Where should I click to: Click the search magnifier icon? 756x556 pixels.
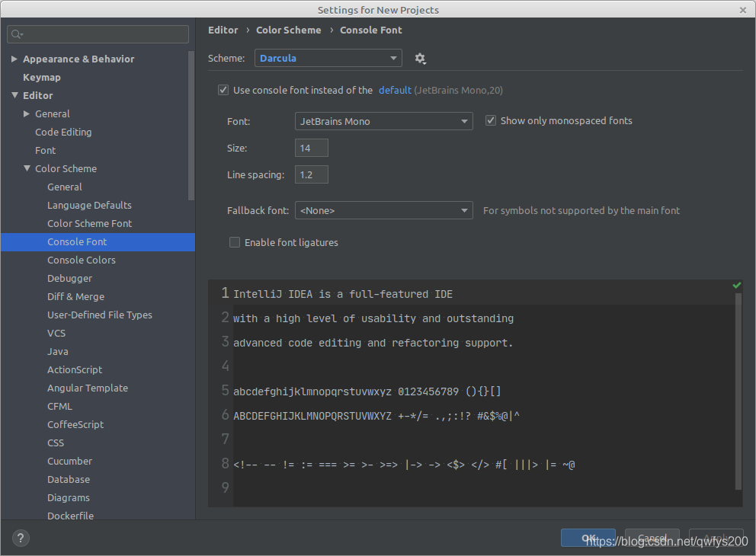pyautogui.click(x=17, y=34)
